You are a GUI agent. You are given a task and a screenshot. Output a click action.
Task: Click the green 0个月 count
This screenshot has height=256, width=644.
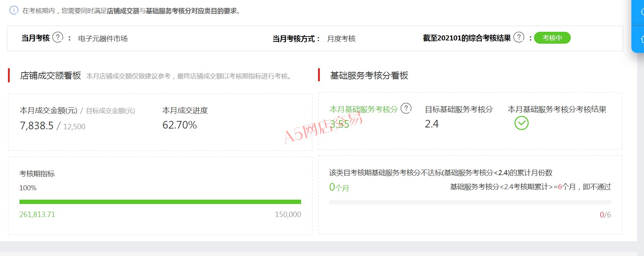click(x=339, y=187)
